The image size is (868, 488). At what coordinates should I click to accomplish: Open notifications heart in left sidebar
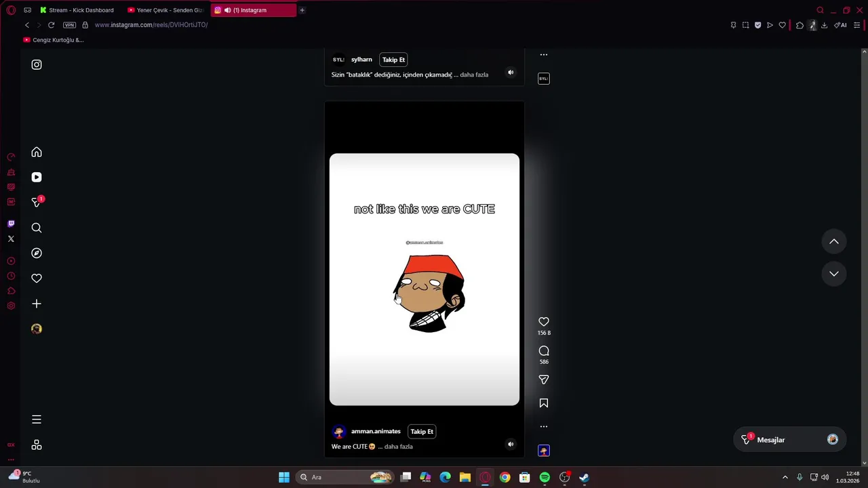(37, 279)
